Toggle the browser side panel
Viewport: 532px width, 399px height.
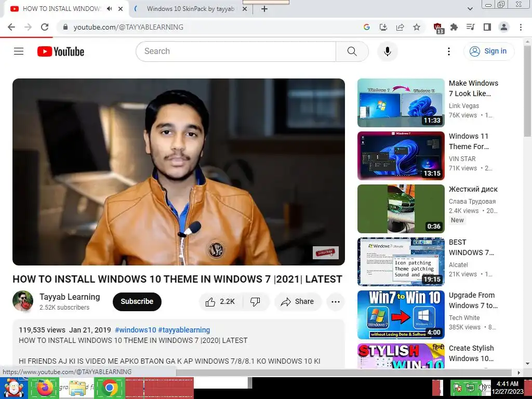[487, 27]
